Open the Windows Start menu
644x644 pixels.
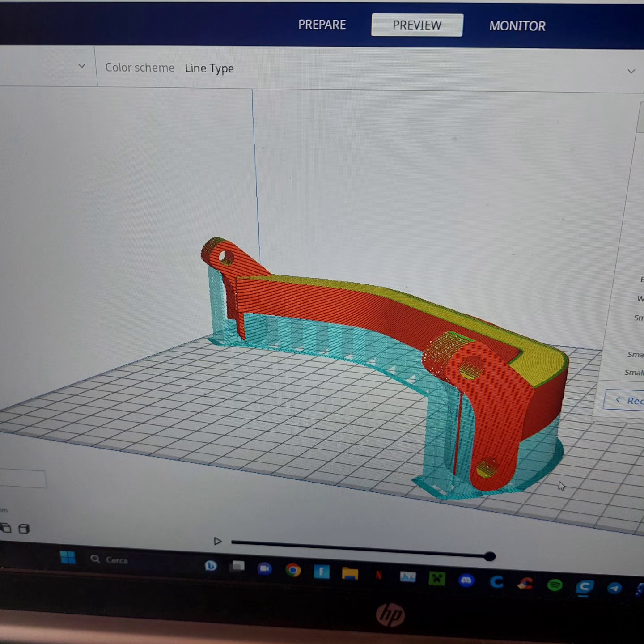[68, 558]
